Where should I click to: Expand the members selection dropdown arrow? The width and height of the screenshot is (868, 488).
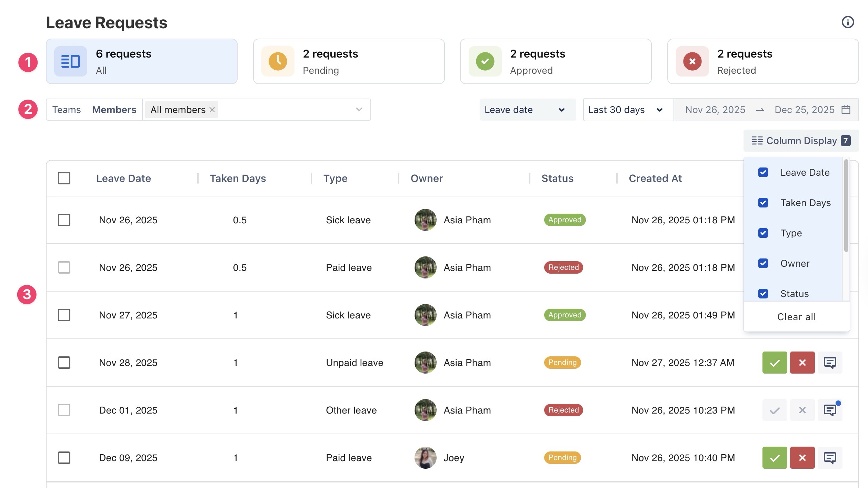click(359, 110)
